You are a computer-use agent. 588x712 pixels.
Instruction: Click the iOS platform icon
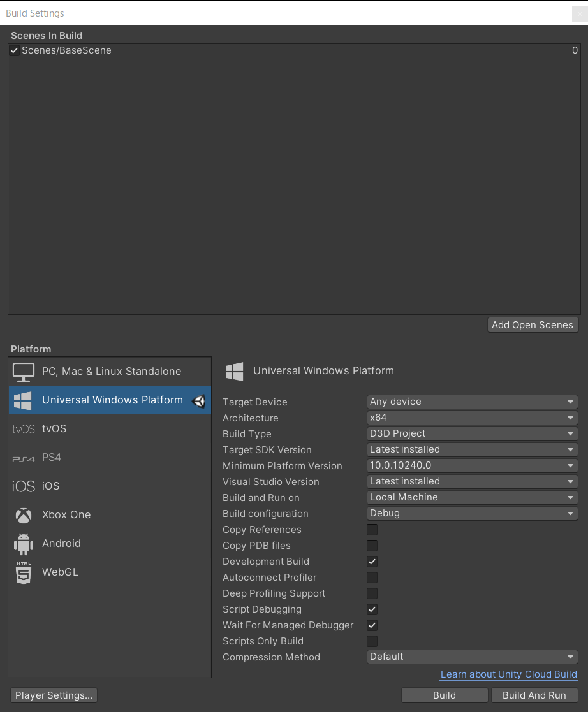[x=23, y=486]
